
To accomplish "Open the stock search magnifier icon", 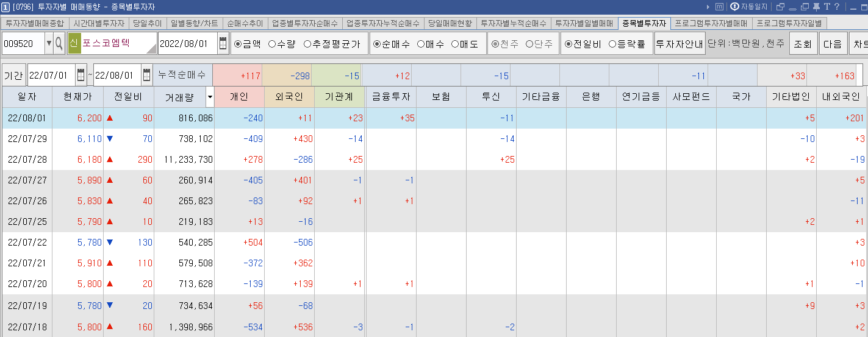I will [59, 44].
